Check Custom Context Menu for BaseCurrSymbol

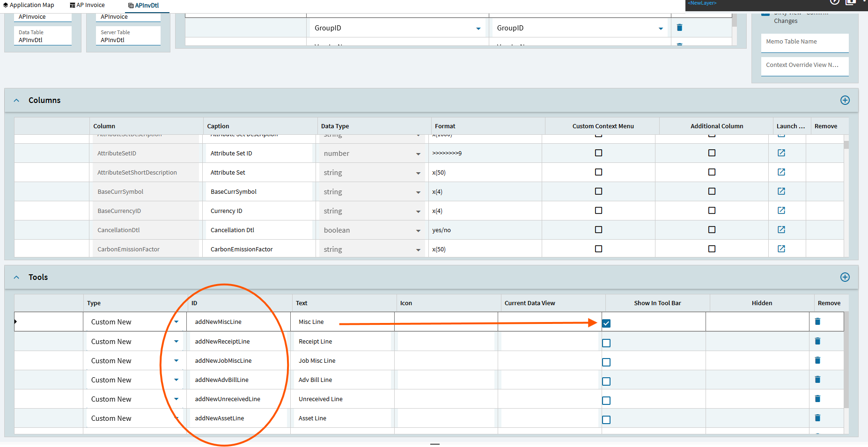coord(598,191)
